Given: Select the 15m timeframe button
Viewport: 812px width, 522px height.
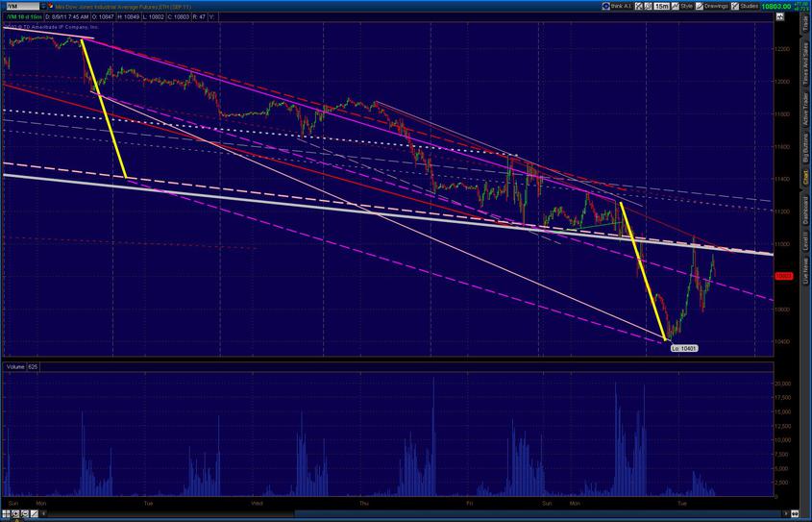Looking at the screenshot, I should (x=663, y=6).
